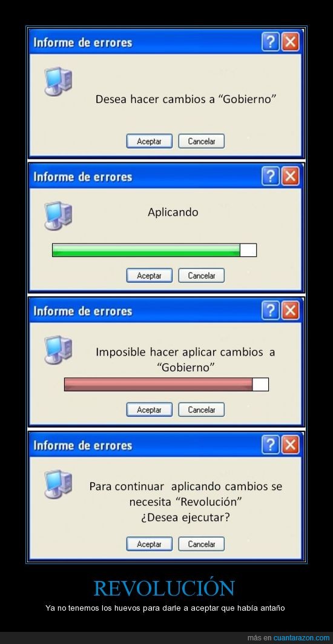Click Cancelar under the green progress bar
Screen dimensions: 333x644
(202, 276)
